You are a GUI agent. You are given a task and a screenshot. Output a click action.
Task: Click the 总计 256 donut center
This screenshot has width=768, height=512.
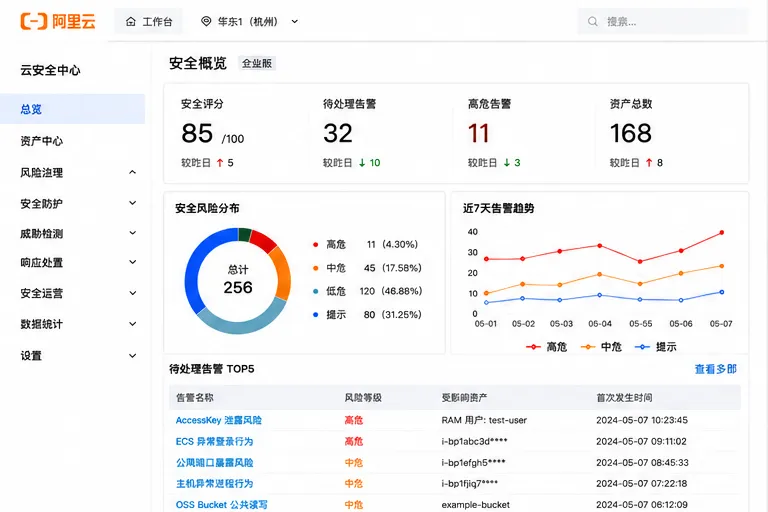238,281
